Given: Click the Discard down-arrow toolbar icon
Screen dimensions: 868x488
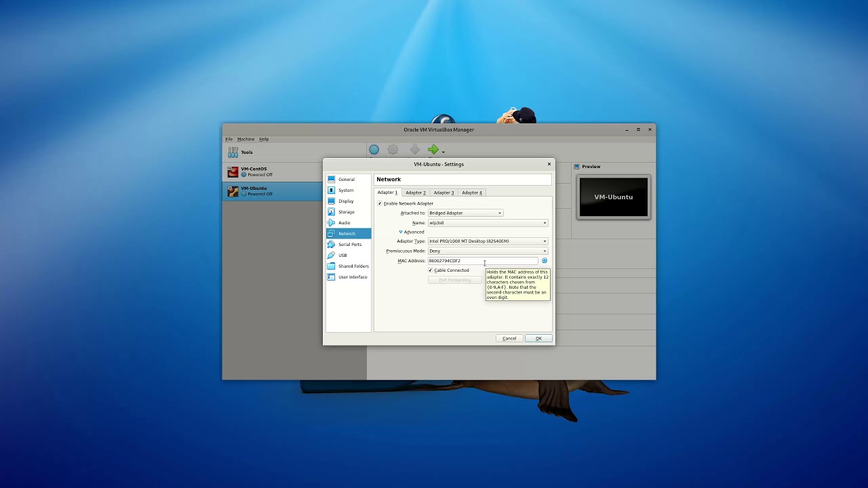Looking at the screenshot, I should click(x=414, y=150).
